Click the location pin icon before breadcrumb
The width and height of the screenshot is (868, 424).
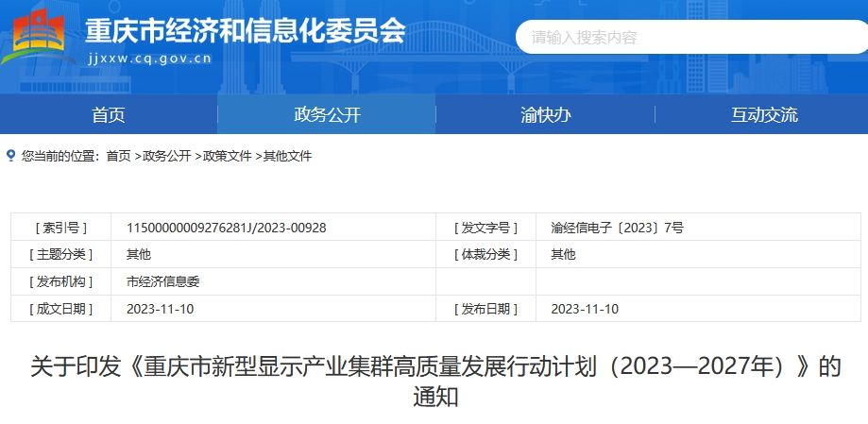(x=11, y=156)
